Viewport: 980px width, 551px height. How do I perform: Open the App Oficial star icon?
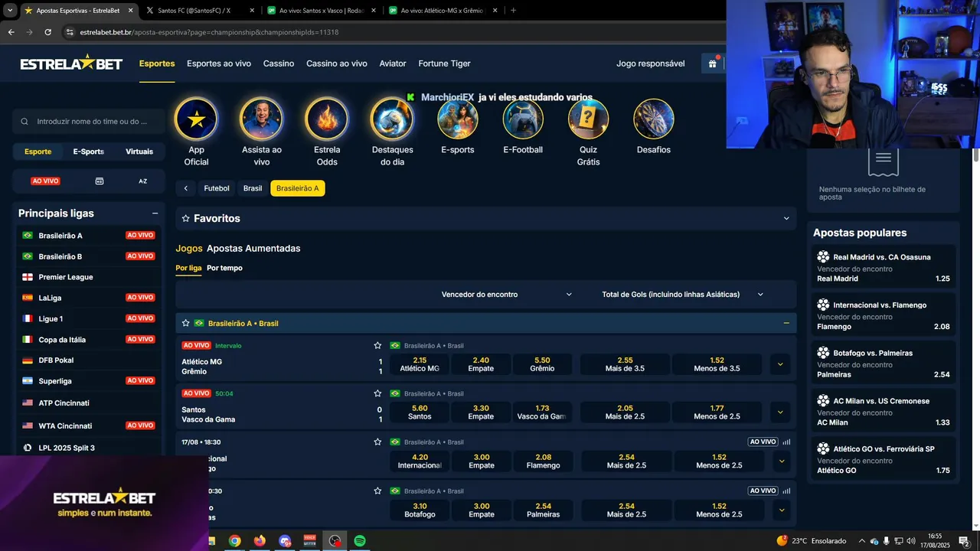(x=196, y=119)
